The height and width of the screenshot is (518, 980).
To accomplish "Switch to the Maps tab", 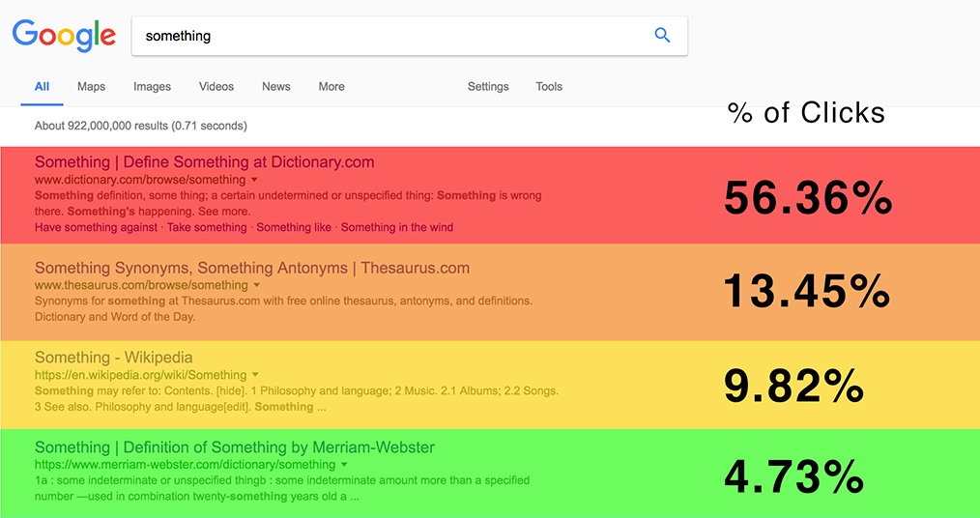I will click(91, 87).
